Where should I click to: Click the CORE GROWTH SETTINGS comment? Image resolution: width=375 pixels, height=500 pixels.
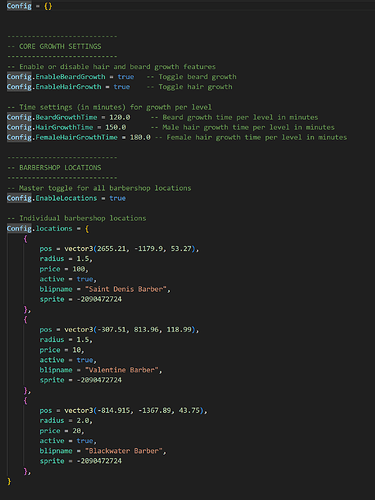coord(54,46)
